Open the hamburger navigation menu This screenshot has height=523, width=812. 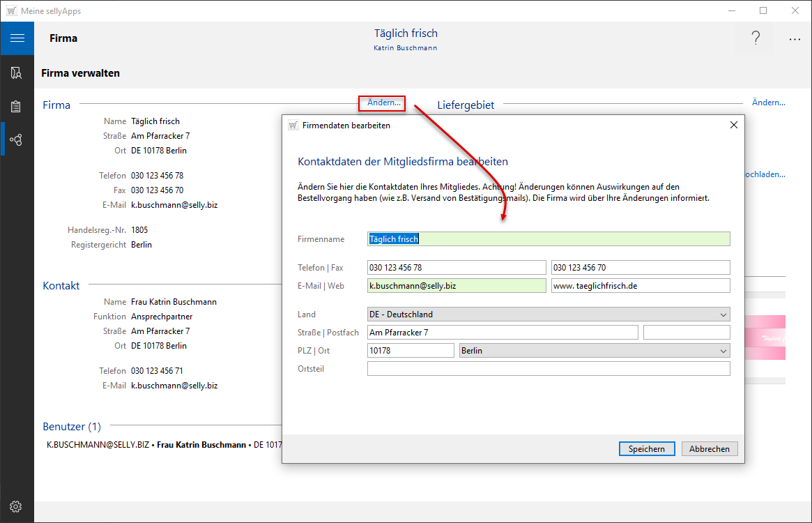point(17,38)
